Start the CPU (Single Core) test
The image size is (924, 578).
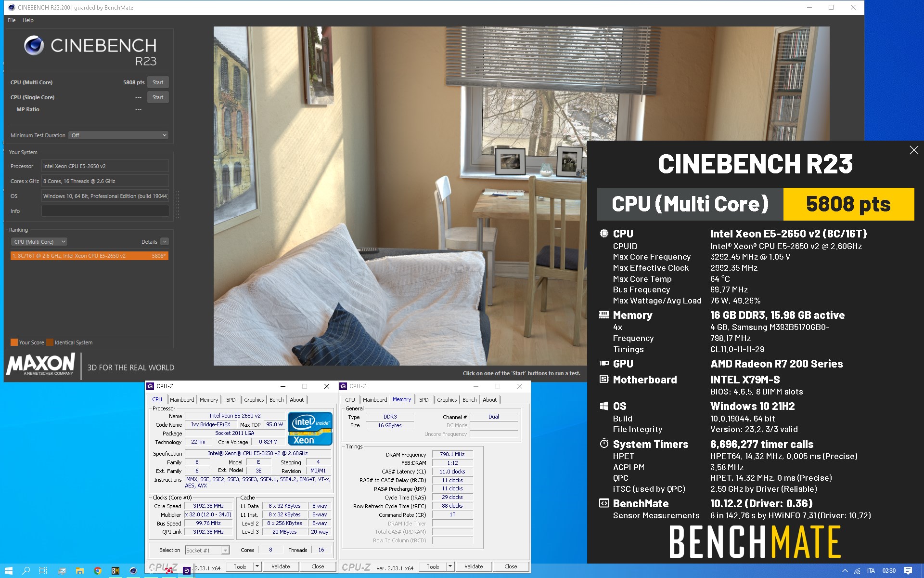pos(158,97)
